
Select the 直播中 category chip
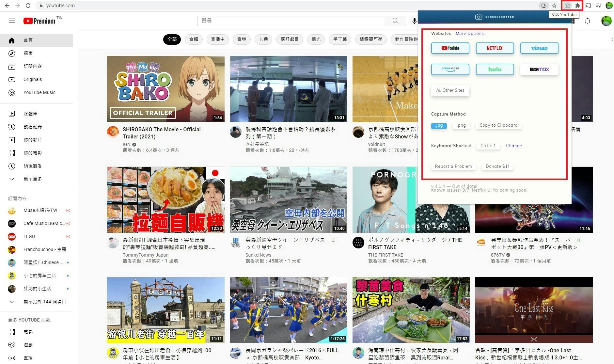(217, 40)
